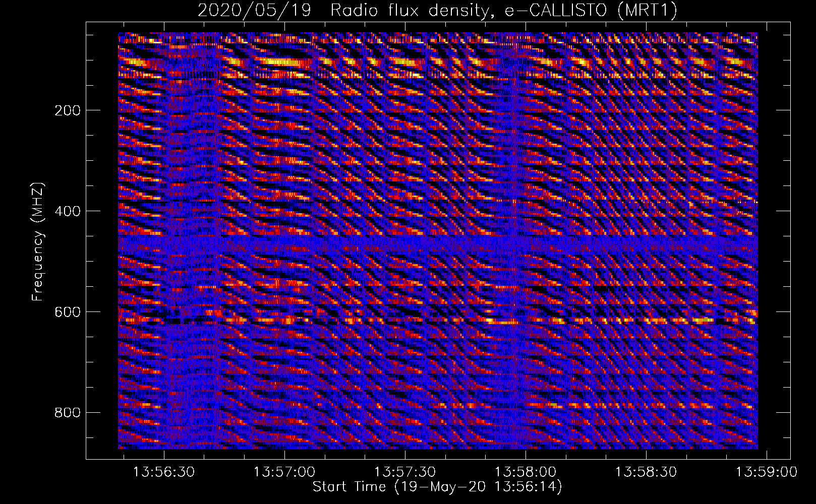
Task: Click the 13:56:30 time tick label
Action: 164,472
